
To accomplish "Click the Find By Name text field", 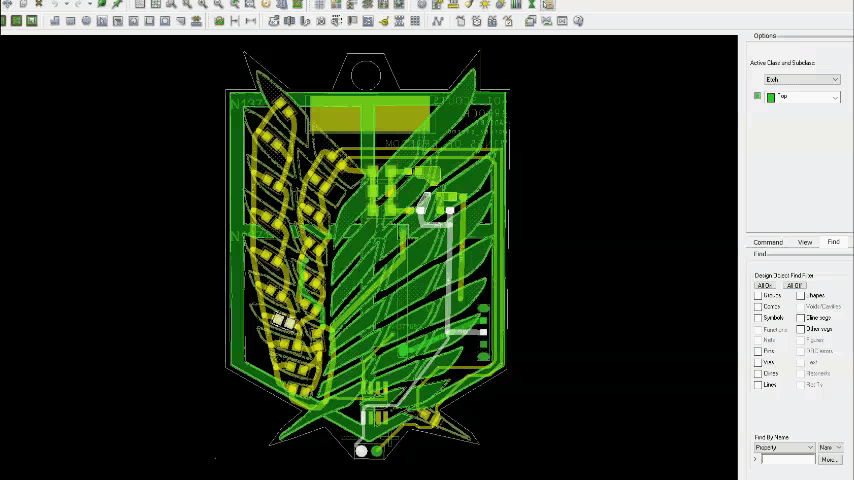I will point(788,460).
